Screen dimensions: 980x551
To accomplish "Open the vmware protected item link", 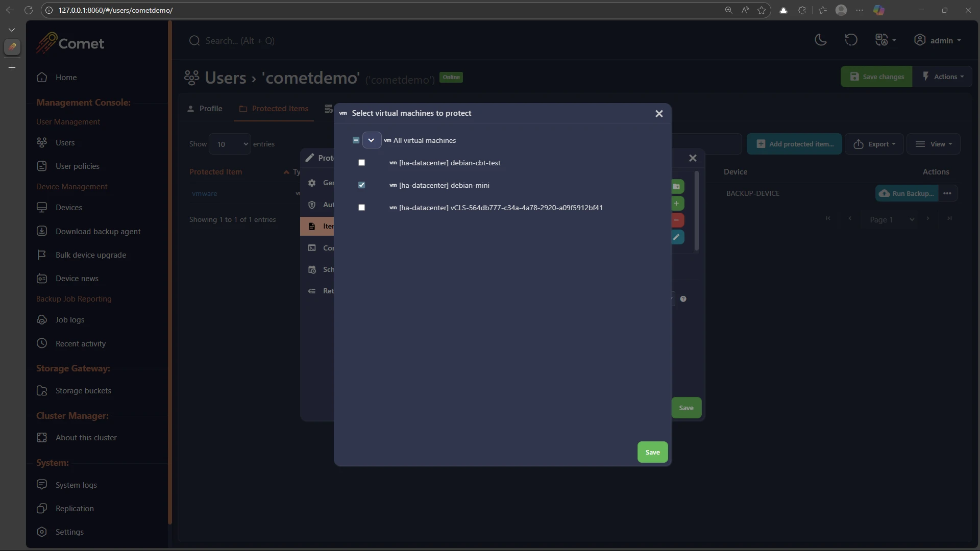I will coord(204,194).
